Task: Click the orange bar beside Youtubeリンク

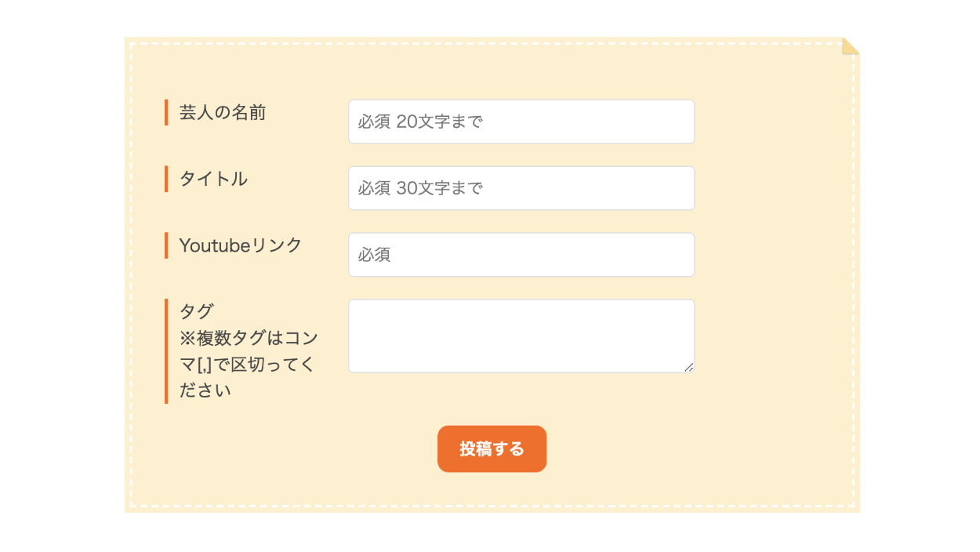Action: 166,245
